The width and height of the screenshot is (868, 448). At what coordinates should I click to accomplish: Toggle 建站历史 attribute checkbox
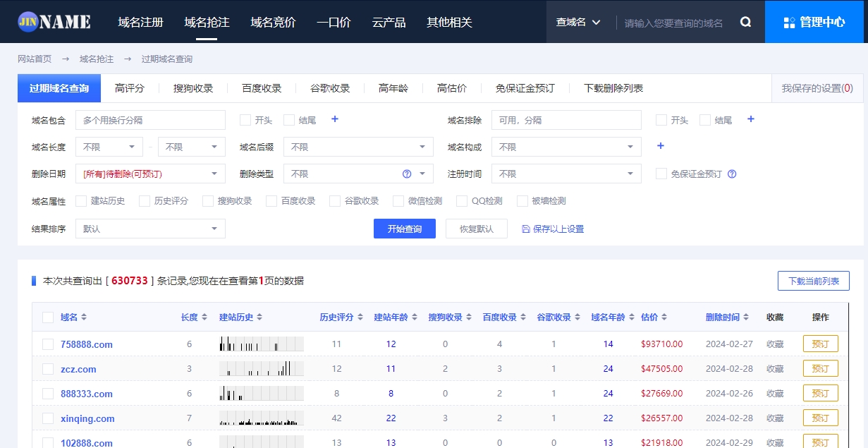pos(81,201)
